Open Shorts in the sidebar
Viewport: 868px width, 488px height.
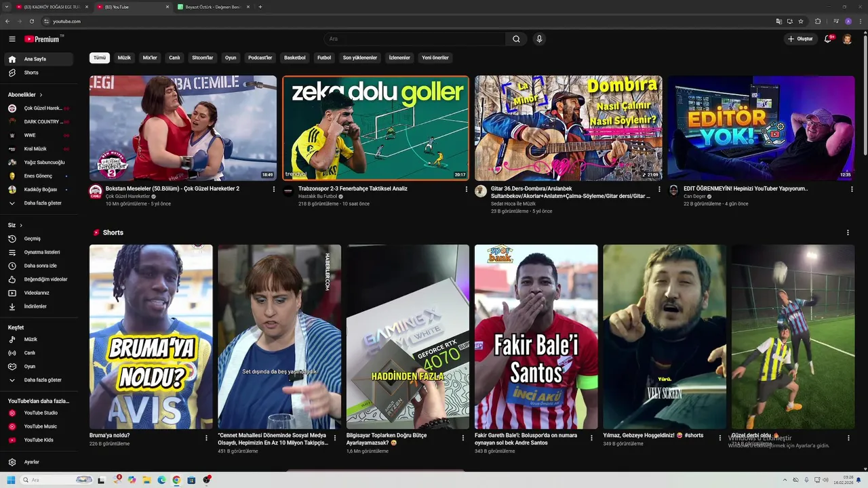click(x=40, y=73)
